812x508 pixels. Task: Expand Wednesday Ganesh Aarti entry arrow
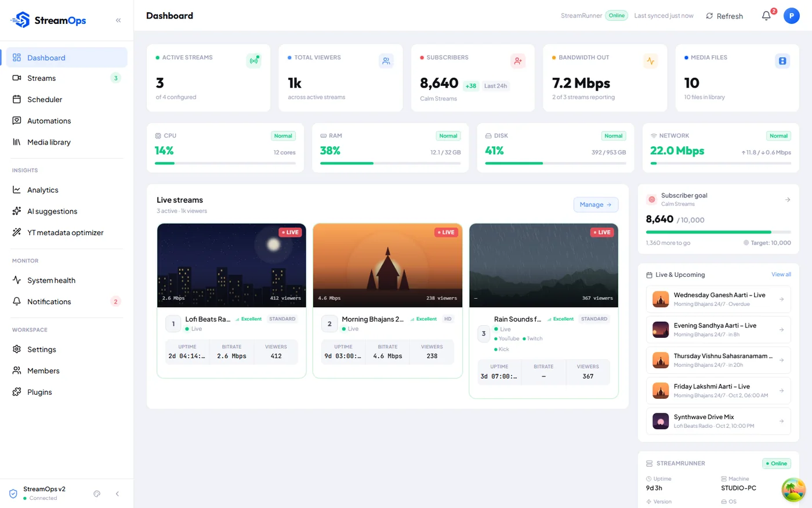[x=781, y=300]
